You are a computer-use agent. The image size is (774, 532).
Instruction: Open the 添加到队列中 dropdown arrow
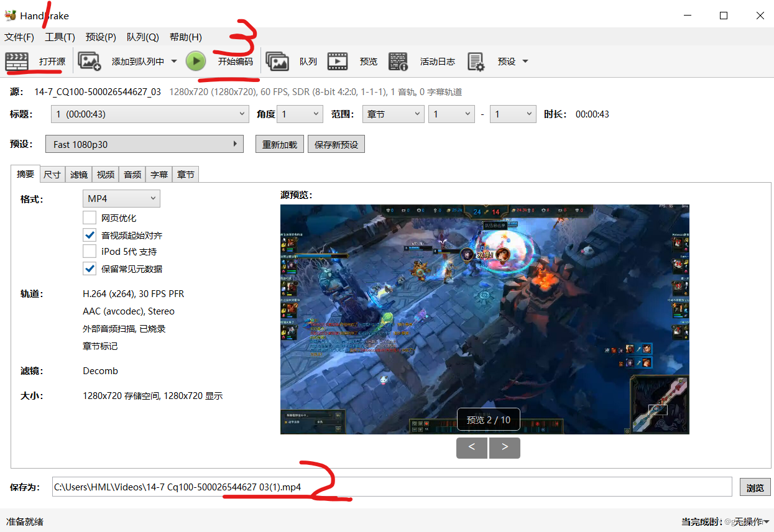point(173,62)
